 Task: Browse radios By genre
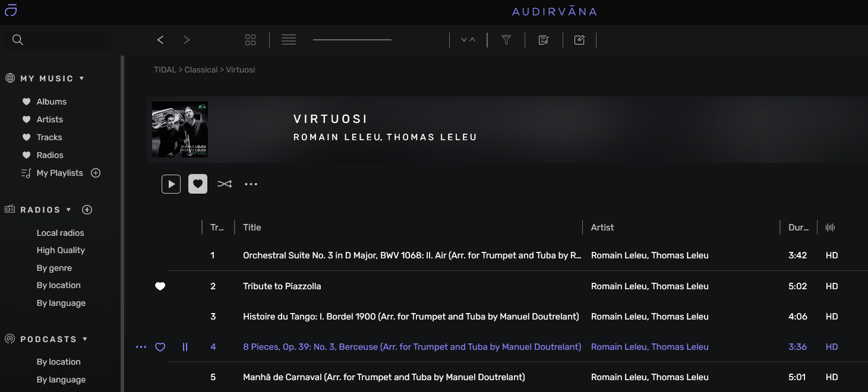pos(54,268)
